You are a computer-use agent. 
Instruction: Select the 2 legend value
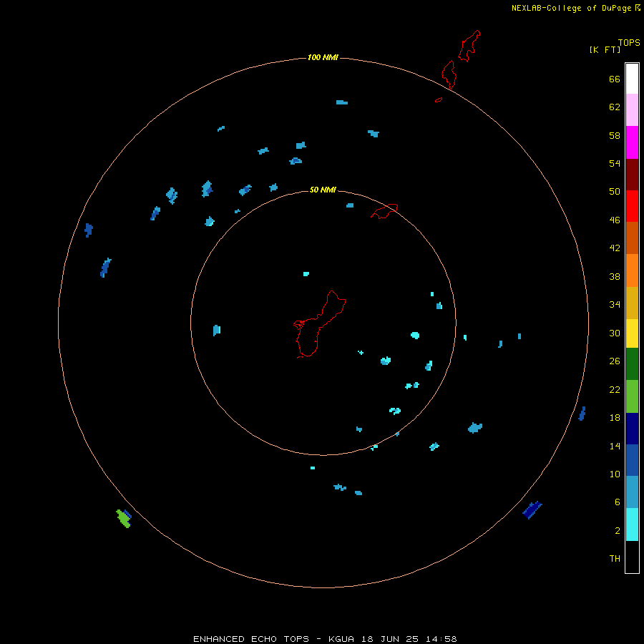(x=618, y=531)
